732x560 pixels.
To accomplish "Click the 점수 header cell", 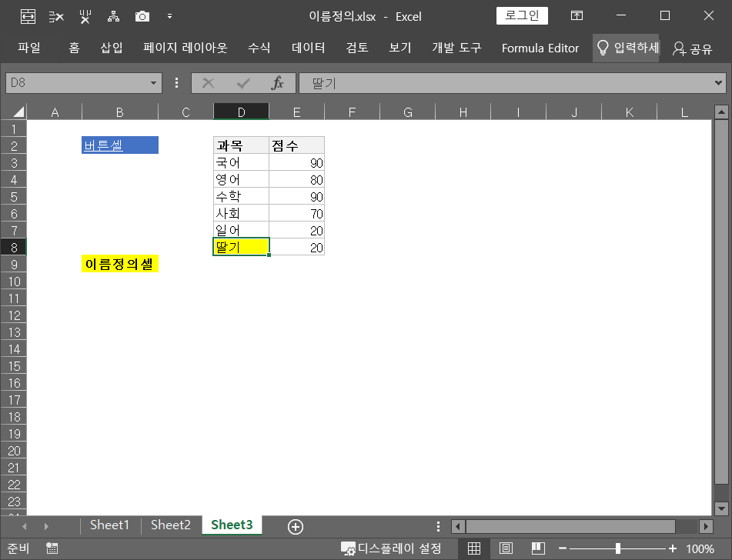I will [296, 145].
